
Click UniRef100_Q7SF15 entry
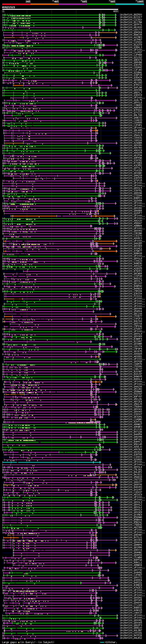tap(131, 180)
